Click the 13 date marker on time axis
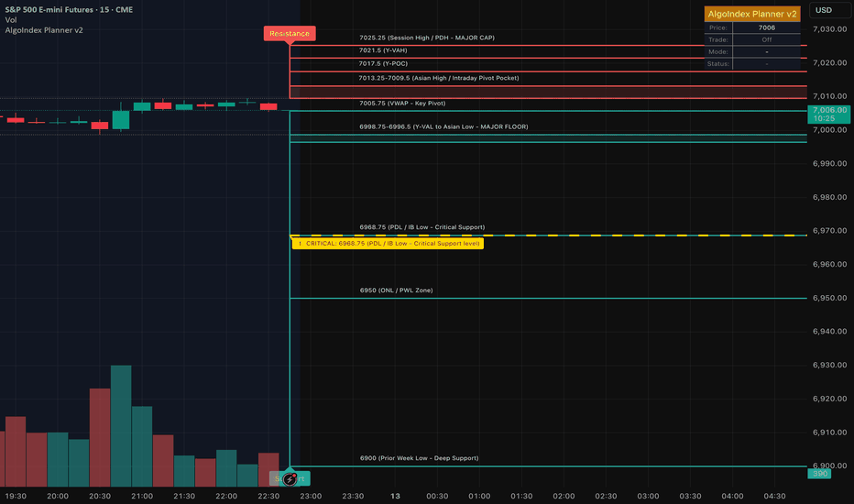The width and height of the screenshot is (854, 504). pos(395,496)
